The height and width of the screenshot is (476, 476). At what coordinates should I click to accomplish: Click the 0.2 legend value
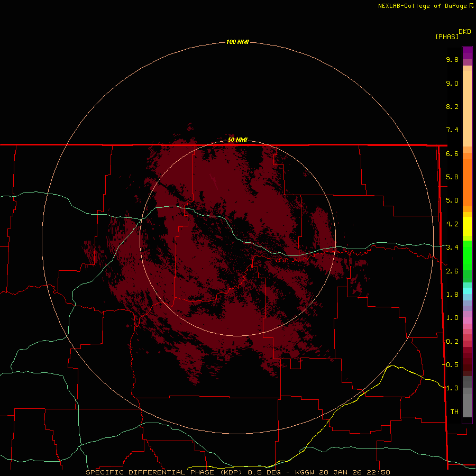click(x=452, y=342)
